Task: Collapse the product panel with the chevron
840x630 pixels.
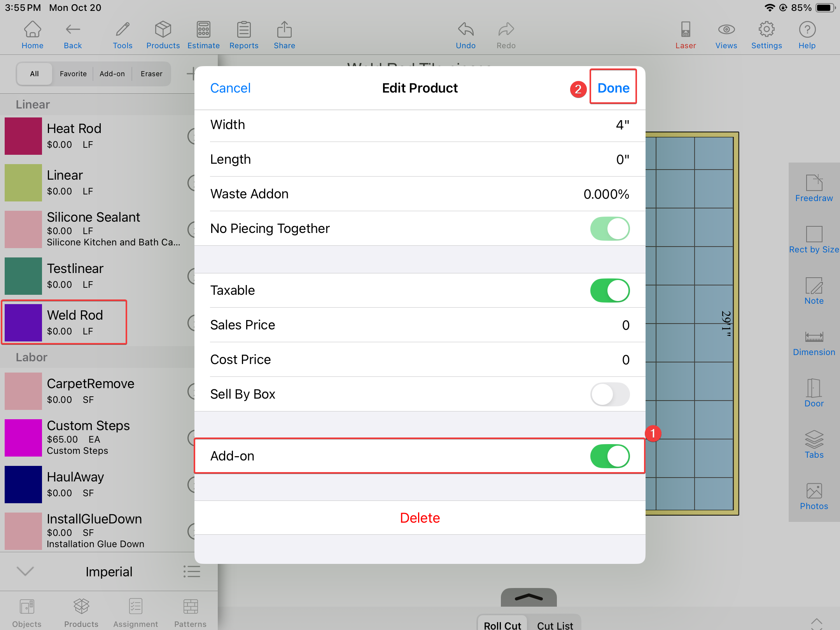Action: (x=26, y=571)
